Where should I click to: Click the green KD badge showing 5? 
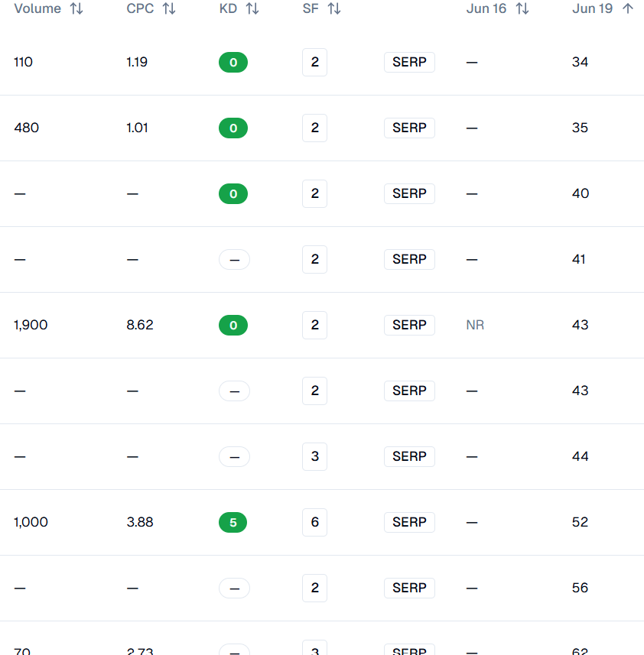(x=233, y=522)
